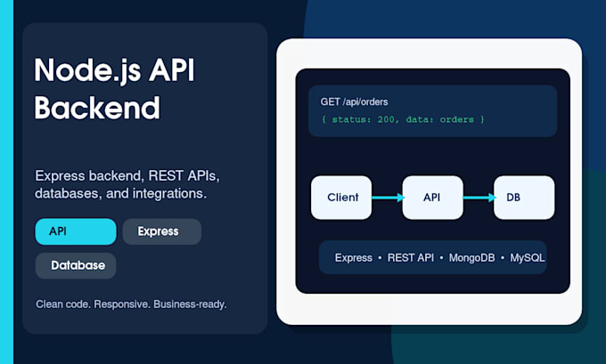Click 'Express backend, REST APIs,' description text
This screenshot has height=364, width=606.
tap(127, 176)
